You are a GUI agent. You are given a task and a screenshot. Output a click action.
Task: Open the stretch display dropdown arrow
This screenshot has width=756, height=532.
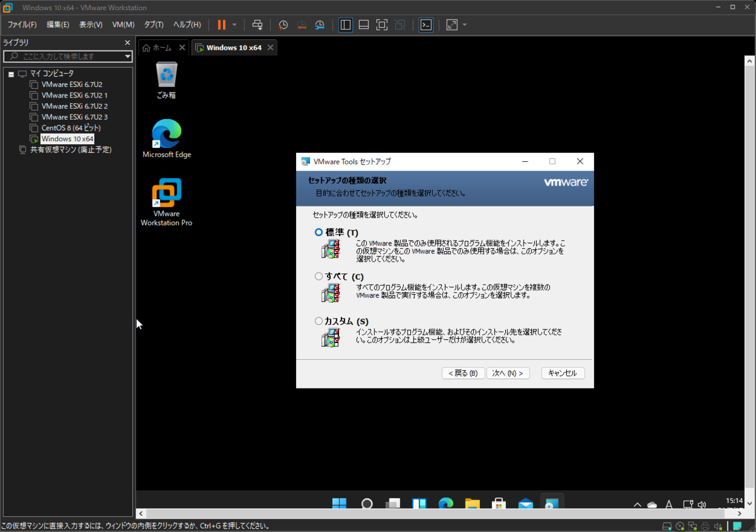(465, 25)
